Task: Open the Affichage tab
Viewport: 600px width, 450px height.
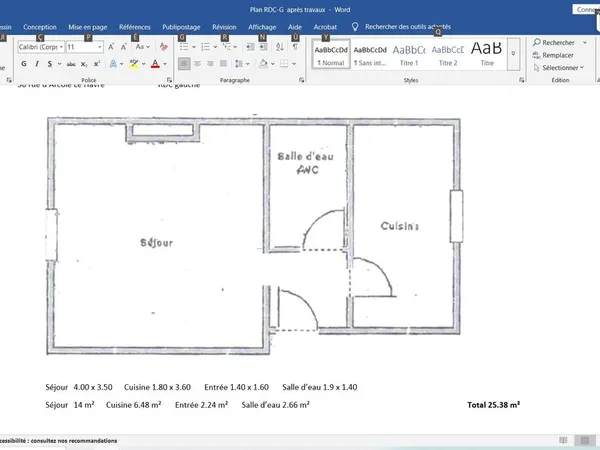Action: [x=262, y=27]
